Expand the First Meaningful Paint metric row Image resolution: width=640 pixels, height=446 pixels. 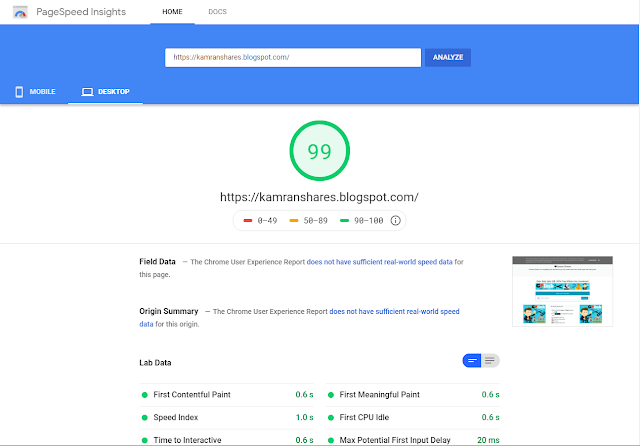[x=413, y=395]
